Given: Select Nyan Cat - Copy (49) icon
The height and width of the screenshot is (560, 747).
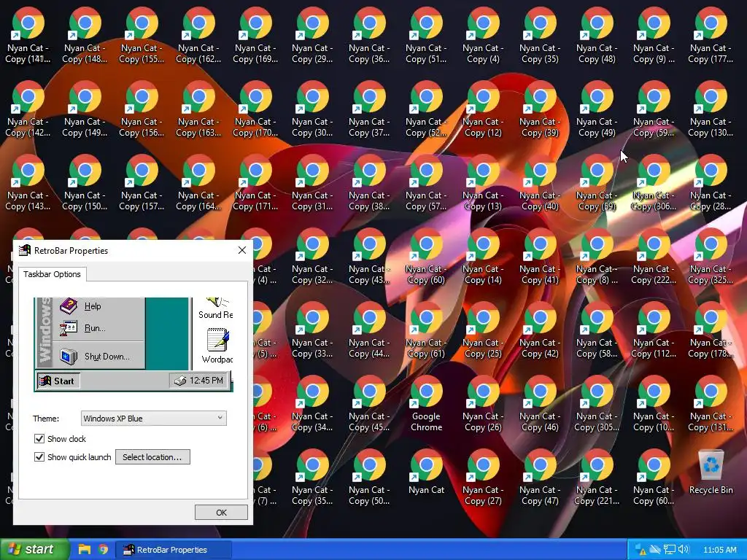Looking at the screenshot, I should (x=597, y=109).
